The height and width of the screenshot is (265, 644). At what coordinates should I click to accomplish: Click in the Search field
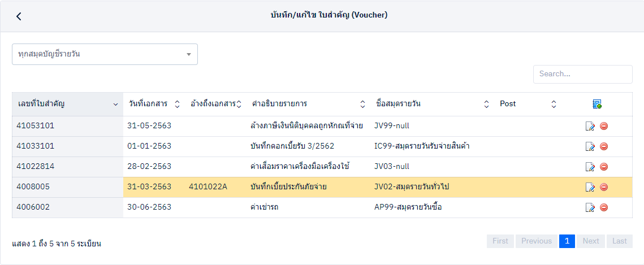[583, 74]
